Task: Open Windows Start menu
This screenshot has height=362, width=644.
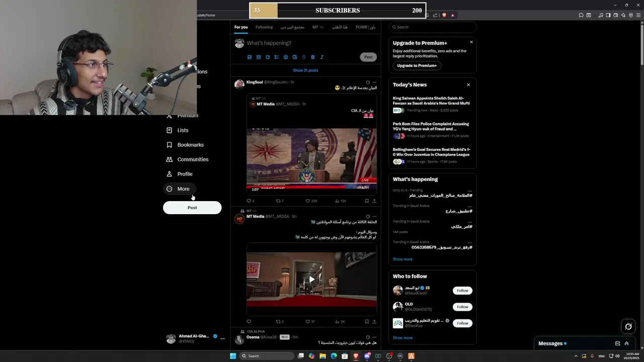Action: click(x=233, y=356)
